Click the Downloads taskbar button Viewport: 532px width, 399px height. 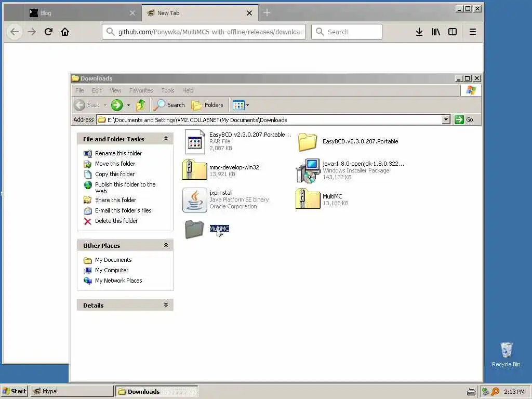(157, 391)
